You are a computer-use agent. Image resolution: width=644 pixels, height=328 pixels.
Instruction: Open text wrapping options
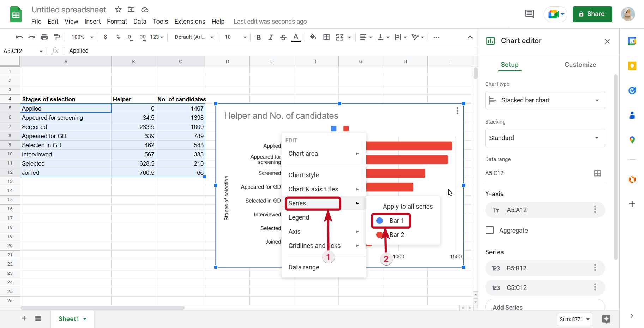point(401,37)
